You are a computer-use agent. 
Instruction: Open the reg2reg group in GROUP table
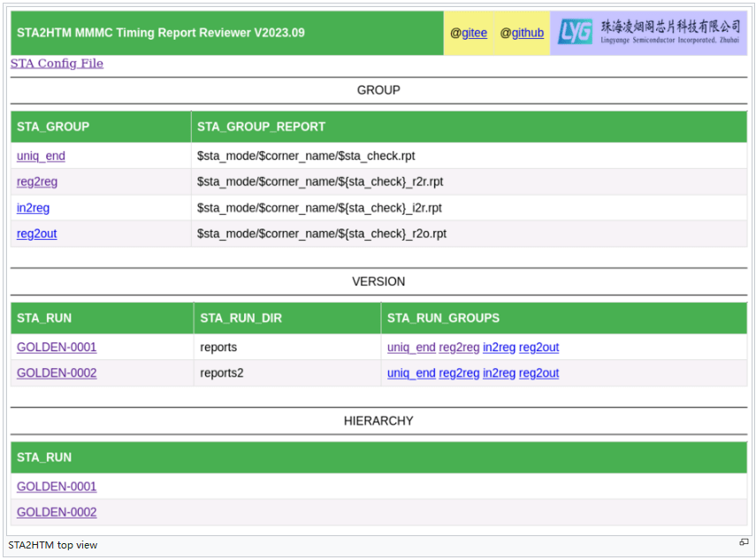37,181
